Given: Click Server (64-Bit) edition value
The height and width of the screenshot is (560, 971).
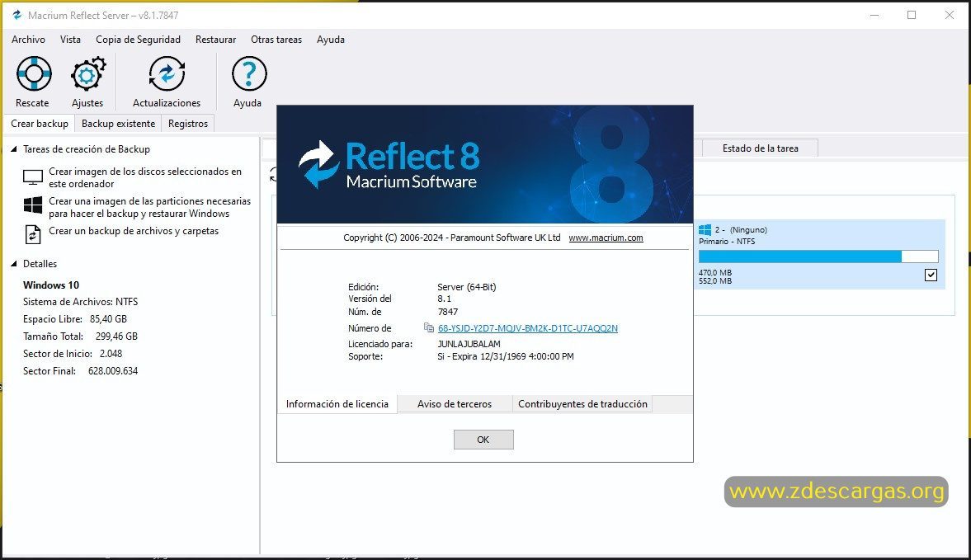Looking at the screenshot, I should click(466, 287).
